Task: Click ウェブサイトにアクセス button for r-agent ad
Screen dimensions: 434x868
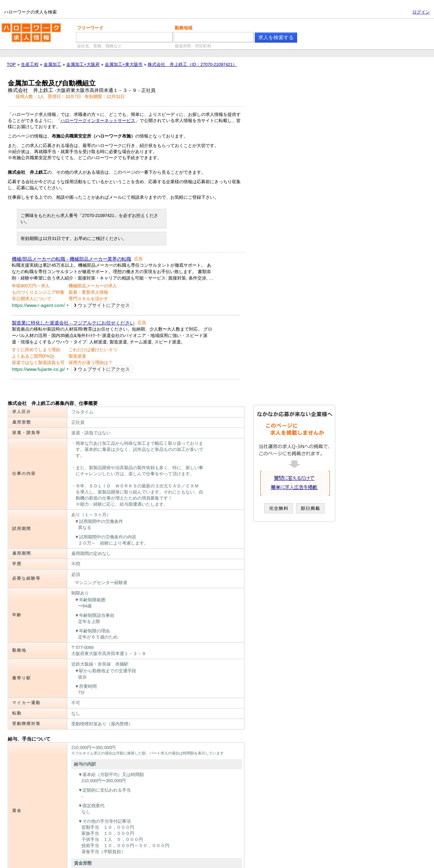Action: click(102, 305)
